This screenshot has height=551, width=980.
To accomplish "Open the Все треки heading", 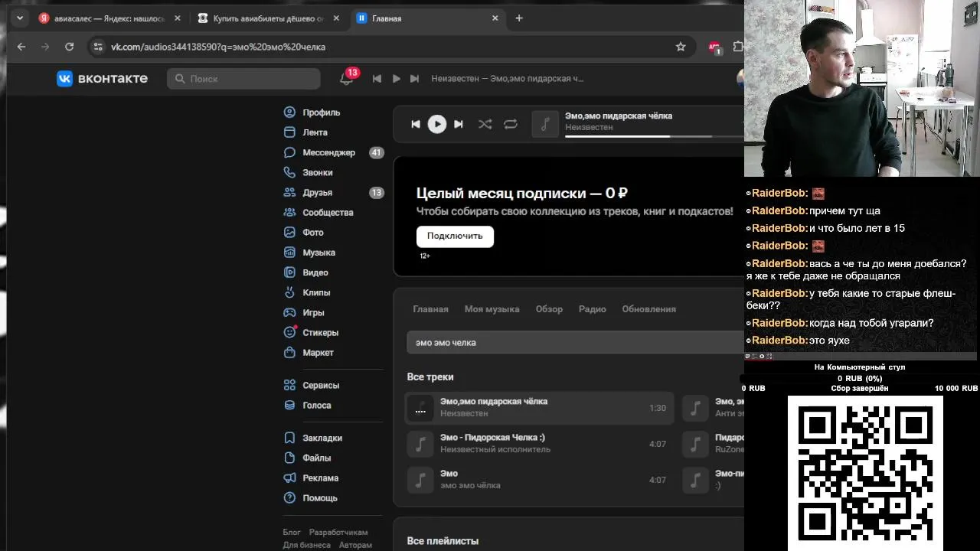I will [430, 377].
